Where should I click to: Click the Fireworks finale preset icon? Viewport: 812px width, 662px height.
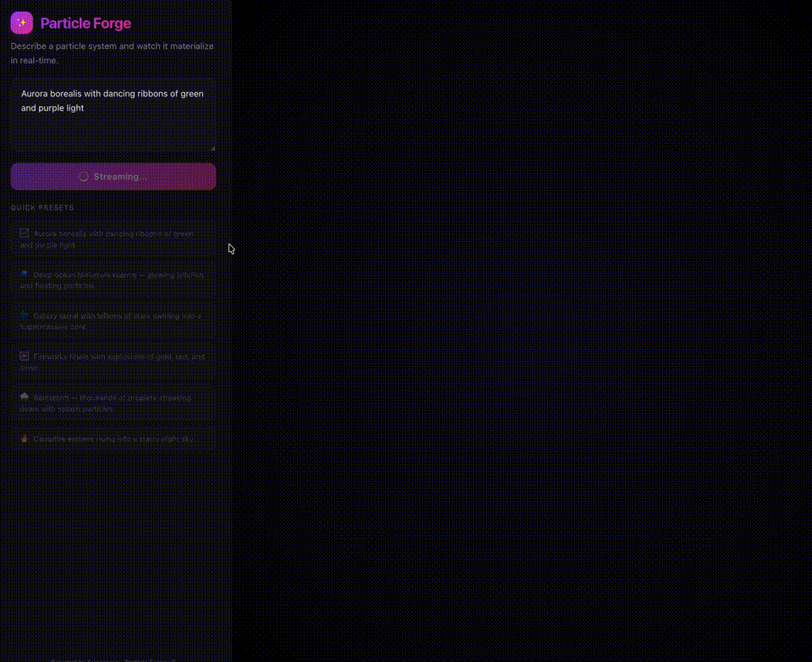25,356
